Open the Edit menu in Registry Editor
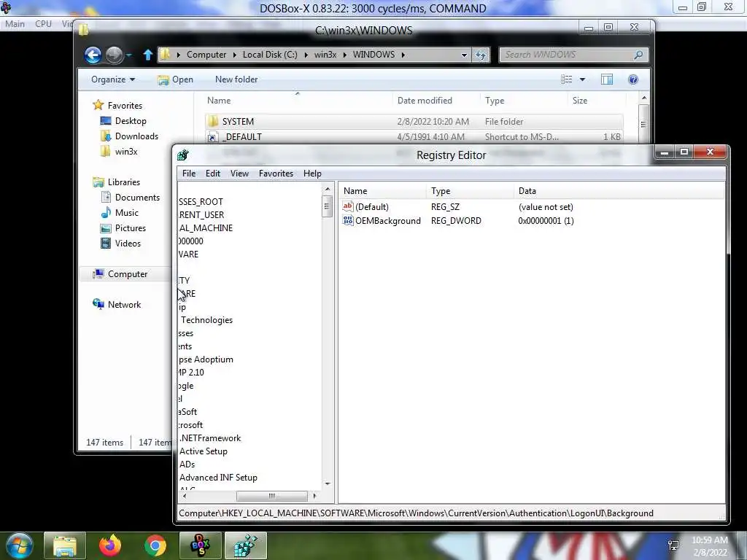This screenshot has width=747, height=560. (x=212, y=174)
